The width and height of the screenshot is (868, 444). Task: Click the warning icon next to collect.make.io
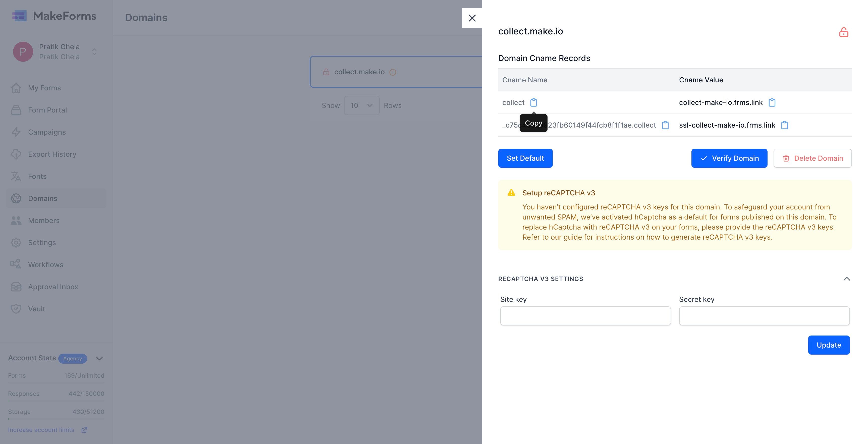tap(393, 72)
